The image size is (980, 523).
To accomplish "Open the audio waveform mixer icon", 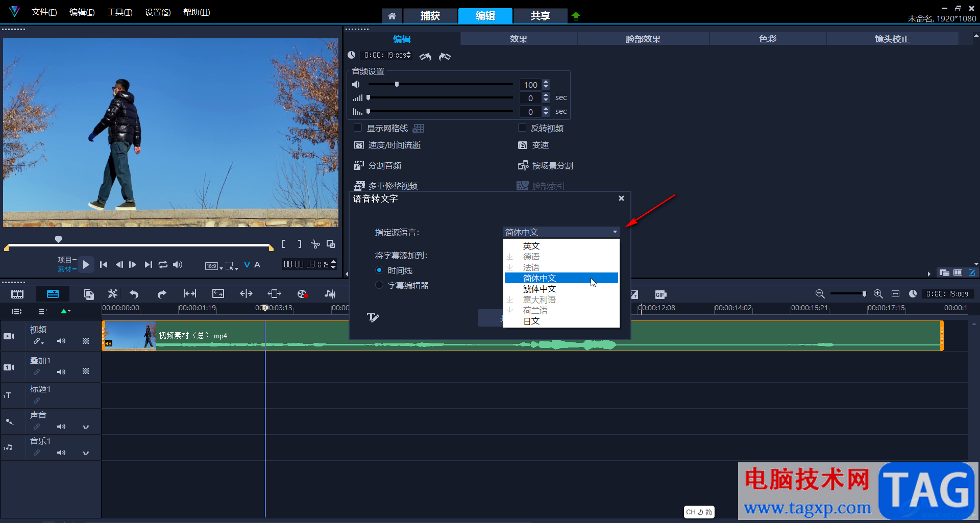I will pyautogui.click(x=330, y=294).
